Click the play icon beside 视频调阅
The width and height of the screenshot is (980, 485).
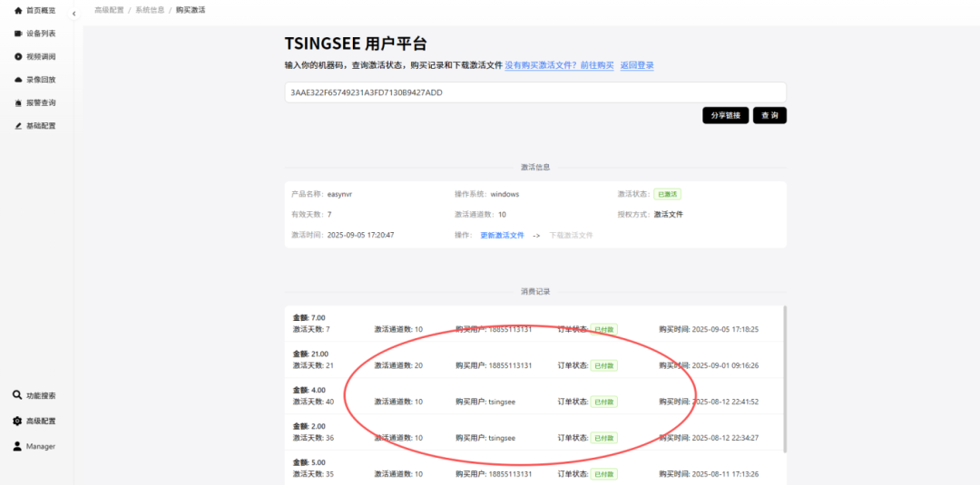click(x=18, y=57)
